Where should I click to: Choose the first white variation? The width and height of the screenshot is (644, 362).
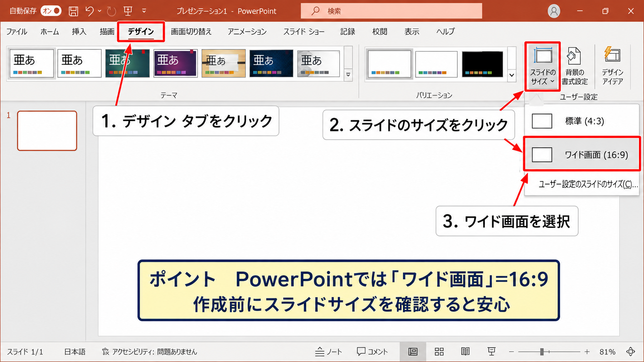[389, 64]
